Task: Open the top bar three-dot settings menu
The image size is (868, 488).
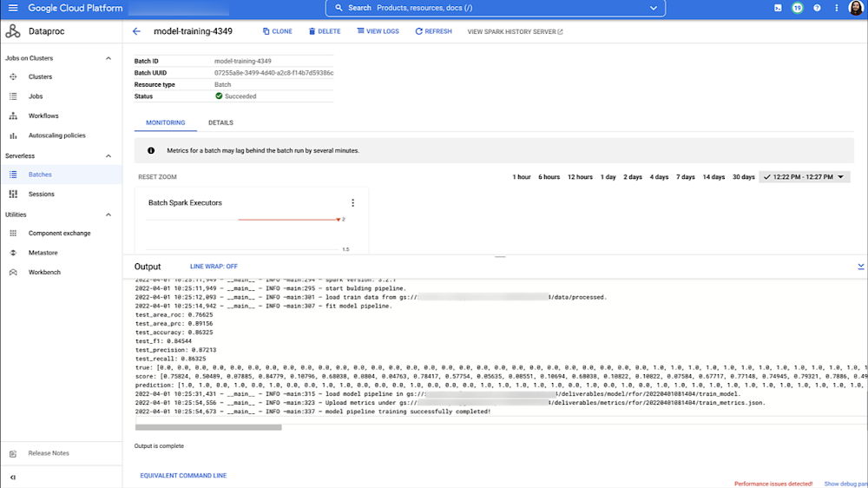Action: [x=837, y=8]
